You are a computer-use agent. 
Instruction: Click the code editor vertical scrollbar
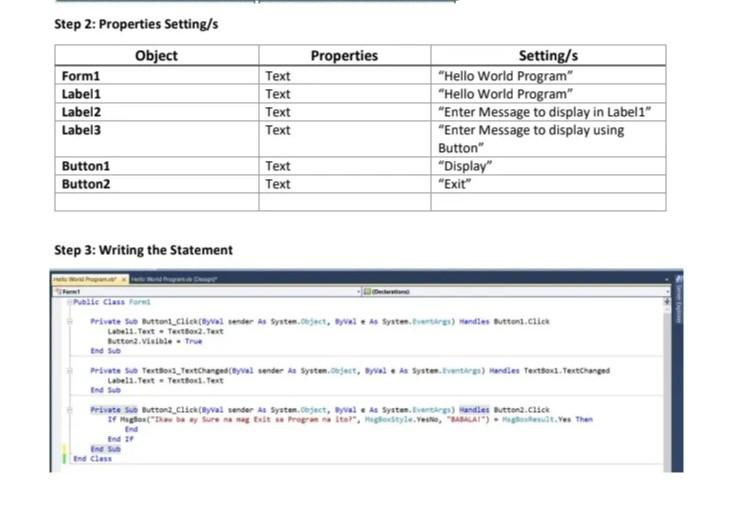(x=667, y=387)
